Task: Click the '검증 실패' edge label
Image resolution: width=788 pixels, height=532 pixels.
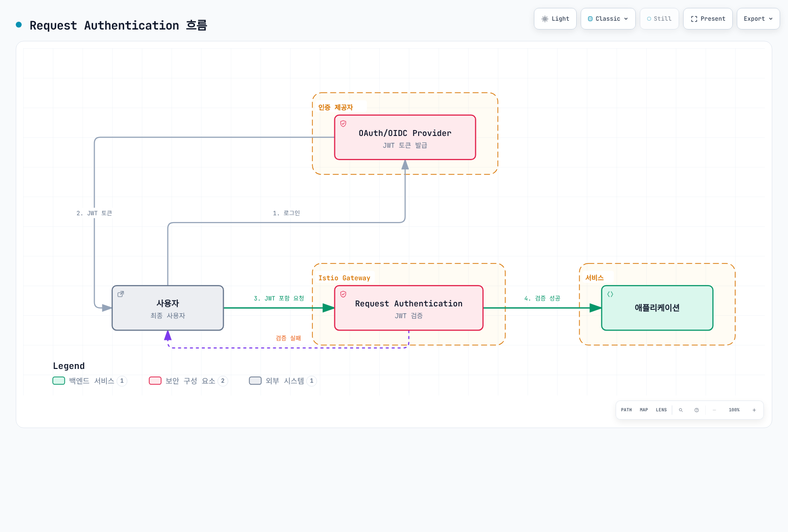Action: pyautogui.click(x=288, y=338)
